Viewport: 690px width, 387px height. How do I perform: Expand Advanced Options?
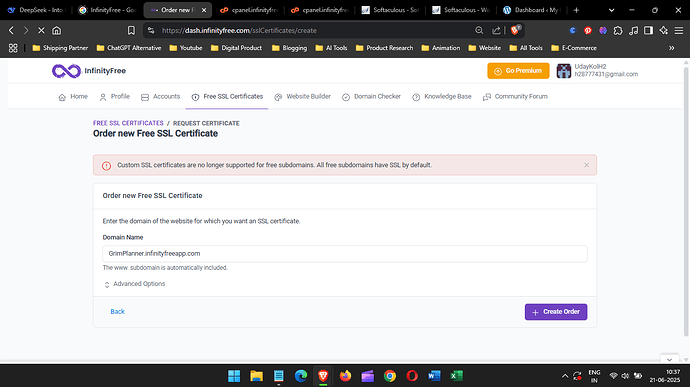click(x=135, y=284)
